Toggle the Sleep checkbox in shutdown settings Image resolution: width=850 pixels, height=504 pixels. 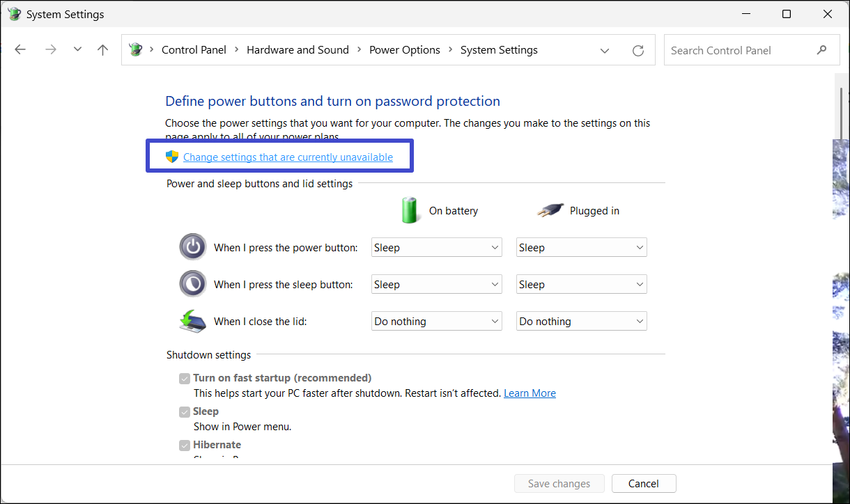pyautogui.click(x=185, y=412)
